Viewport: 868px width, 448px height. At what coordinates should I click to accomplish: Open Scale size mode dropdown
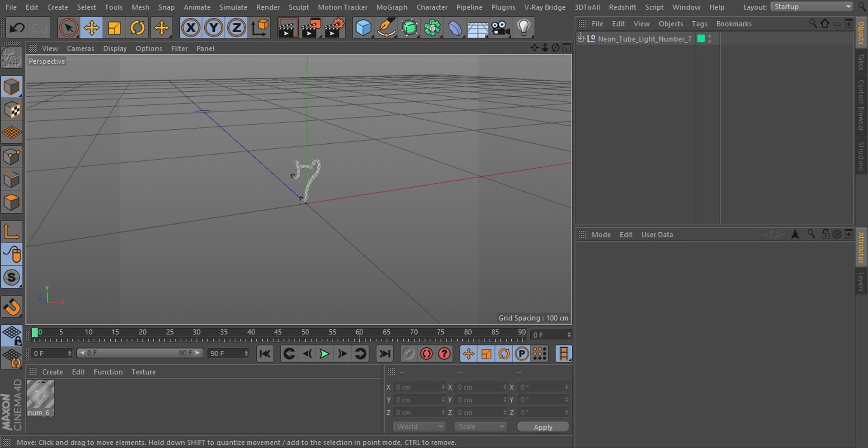(481, 427)
